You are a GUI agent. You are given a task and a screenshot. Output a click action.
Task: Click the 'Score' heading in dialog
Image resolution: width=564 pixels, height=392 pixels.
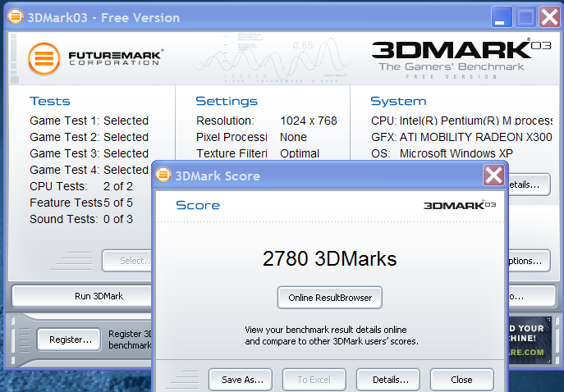(198, 205)
